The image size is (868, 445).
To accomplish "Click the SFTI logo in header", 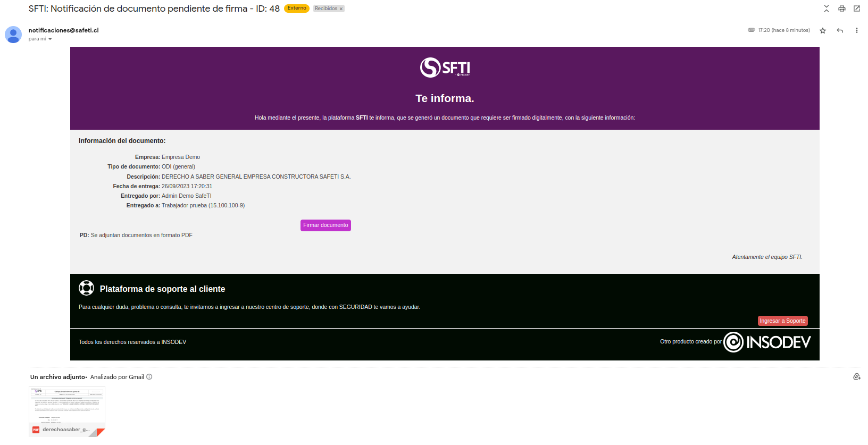I will pos(445,68).
